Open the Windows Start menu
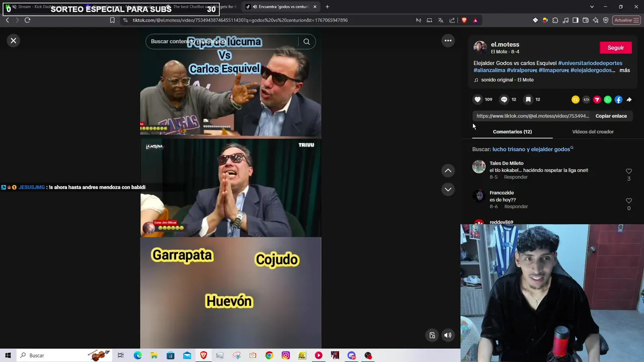This screenshot has height=362, width=644. 8,355
